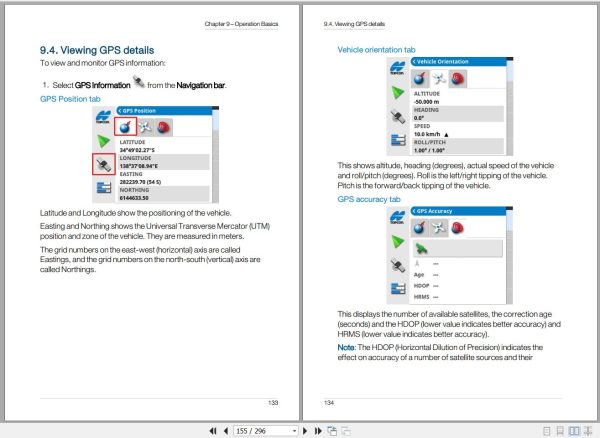Viewport: 600px width, 438px height.
Task: Open the page number dropdown arrow
Action: pyautogui.click(x=294, y=431)
